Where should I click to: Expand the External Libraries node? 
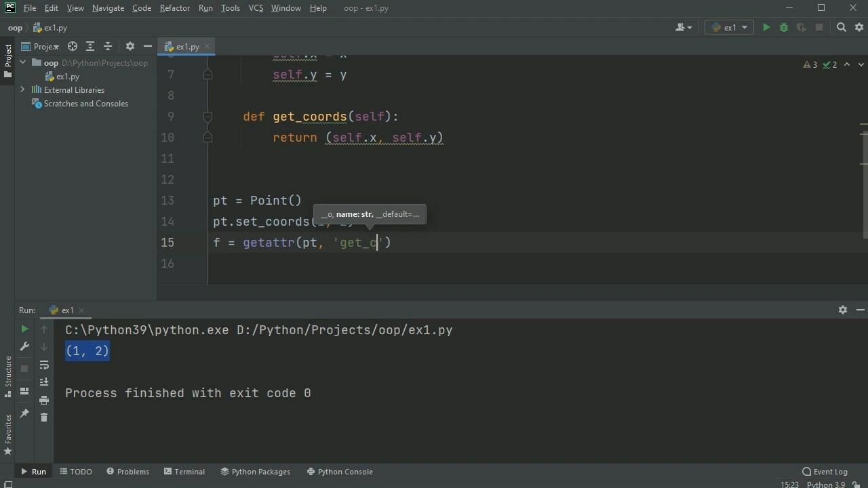(x=22, y=89)
